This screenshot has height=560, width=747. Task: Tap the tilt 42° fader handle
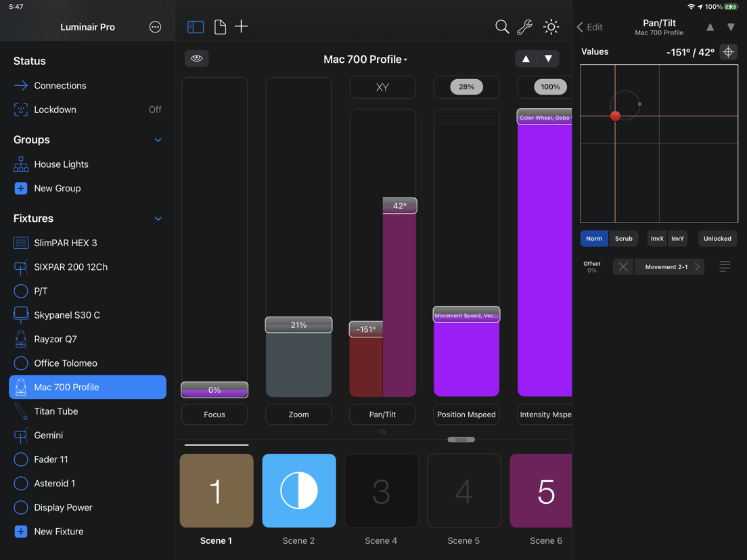tap(400, 206)
